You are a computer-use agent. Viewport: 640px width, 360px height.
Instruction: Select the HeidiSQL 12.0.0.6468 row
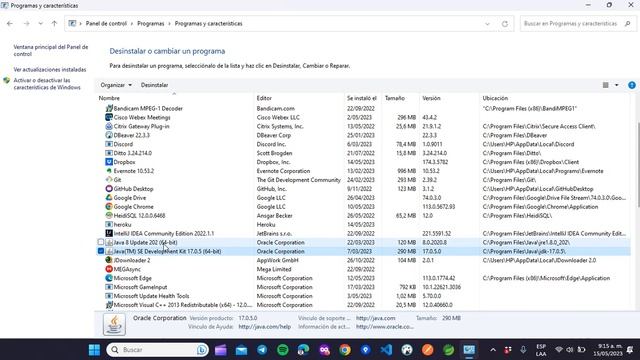pyautogui.click(x=363, y=216)
